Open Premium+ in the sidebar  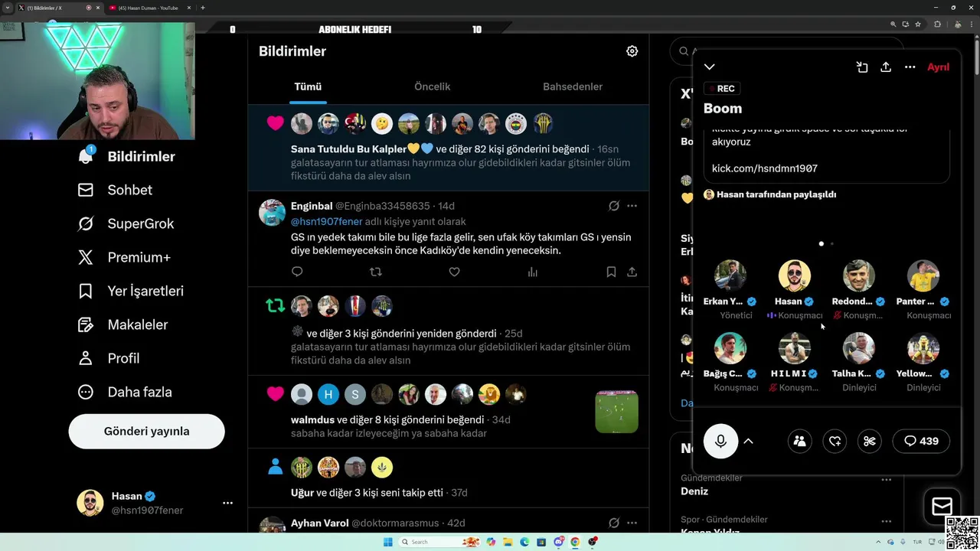point(124,257)
